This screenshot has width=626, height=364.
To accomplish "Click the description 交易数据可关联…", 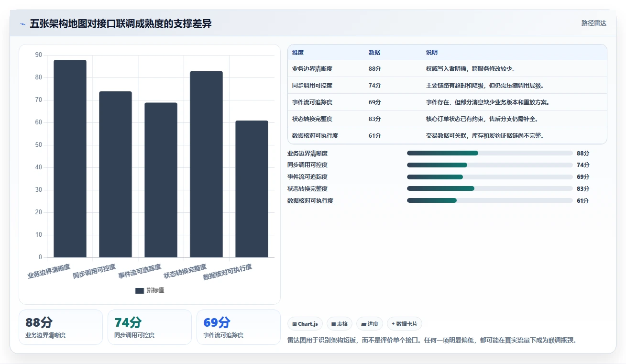I will coord(485,136).
